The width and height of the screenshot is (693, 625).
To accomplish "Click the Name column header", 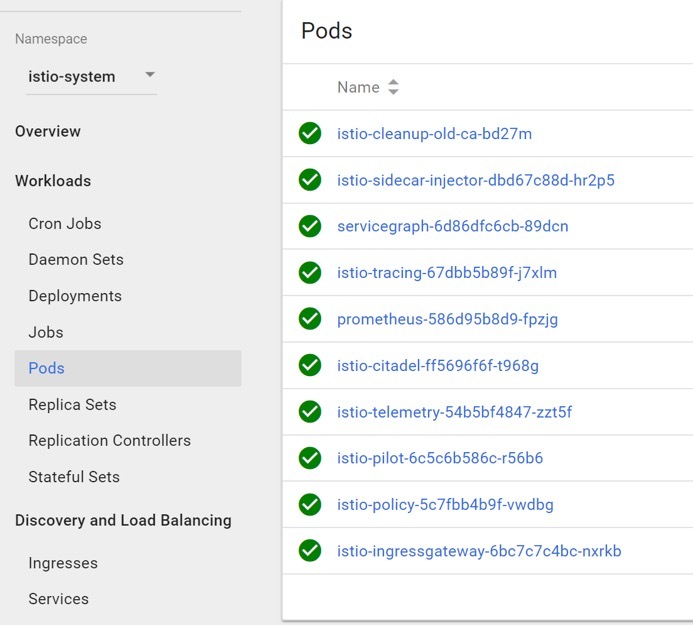I will pyautogui.click(x=358, y=88).
